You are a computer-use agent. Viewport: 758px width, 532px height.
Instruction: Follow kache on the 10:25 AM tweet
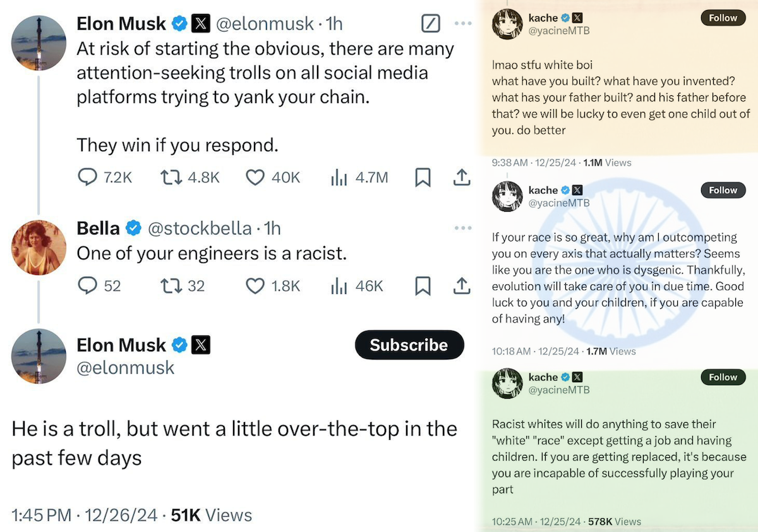723,377
